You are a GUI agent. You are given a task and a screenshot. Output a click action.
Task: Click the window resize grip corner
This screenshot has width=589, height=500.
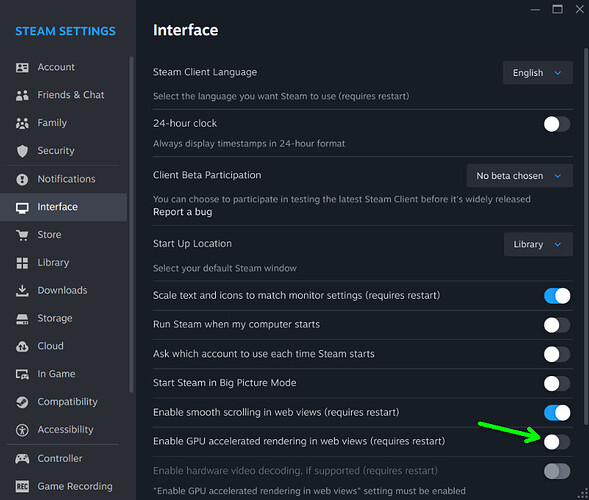click(583, 494)
